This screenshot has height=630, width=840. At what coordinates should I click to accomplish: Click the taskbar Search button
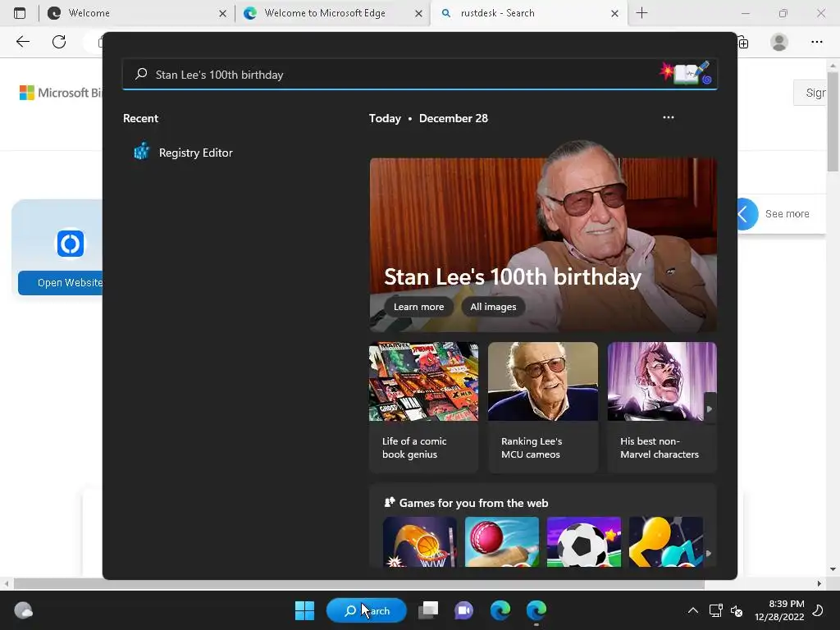[367, 610]
